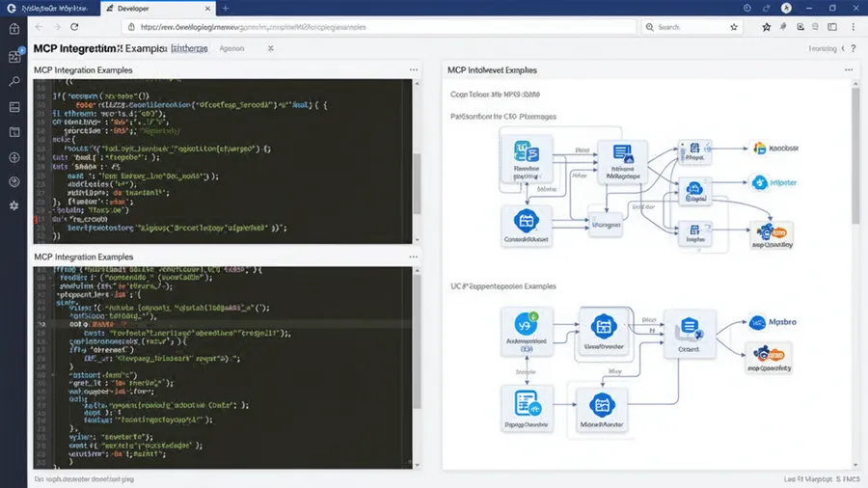Select the chat-document node in the first diagram
This screenshot has height=488, width=868.
point(526,159)
